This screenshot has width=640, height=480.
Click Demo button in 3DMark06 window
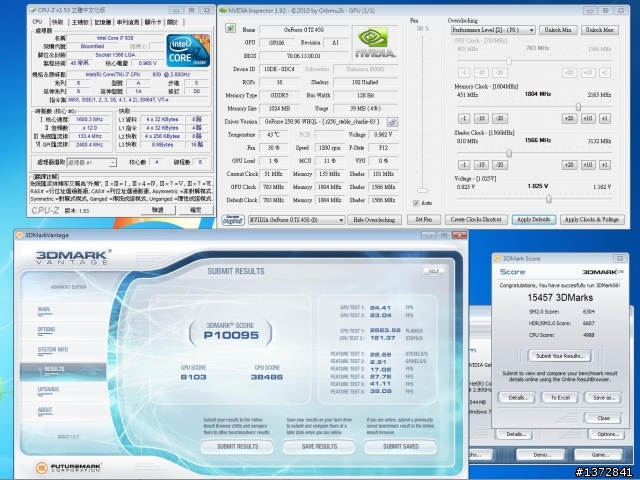pyautogui.click(x=541, y=455)
